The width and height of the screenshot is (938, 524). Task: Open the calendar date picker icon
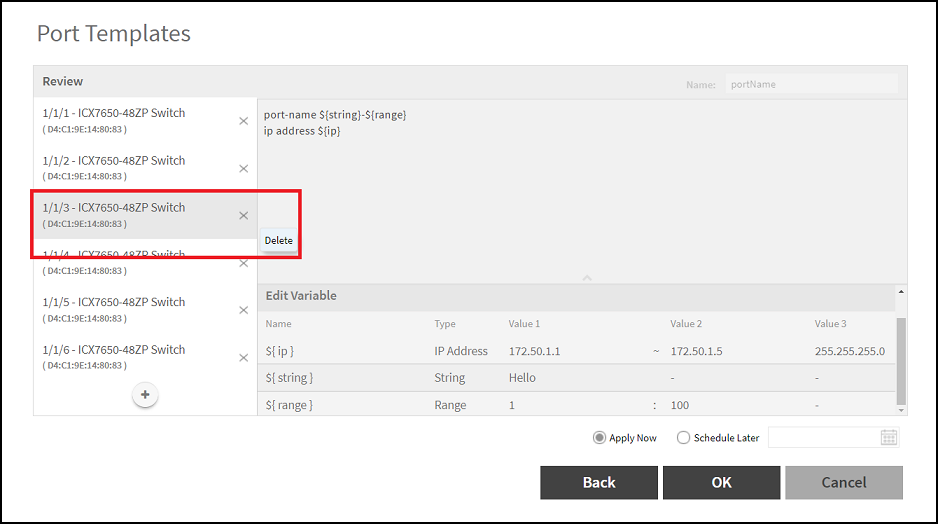pos(889,437)
